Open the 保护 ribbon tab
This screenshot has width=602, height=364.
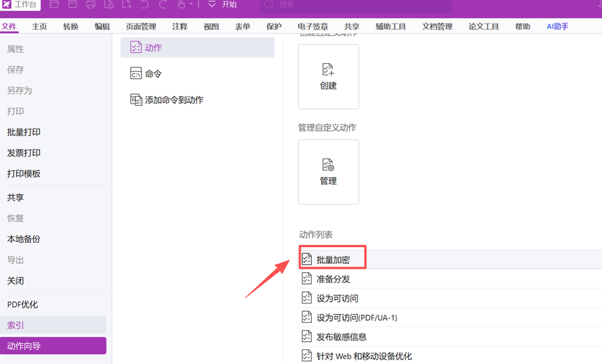click(x=274, y=26)
